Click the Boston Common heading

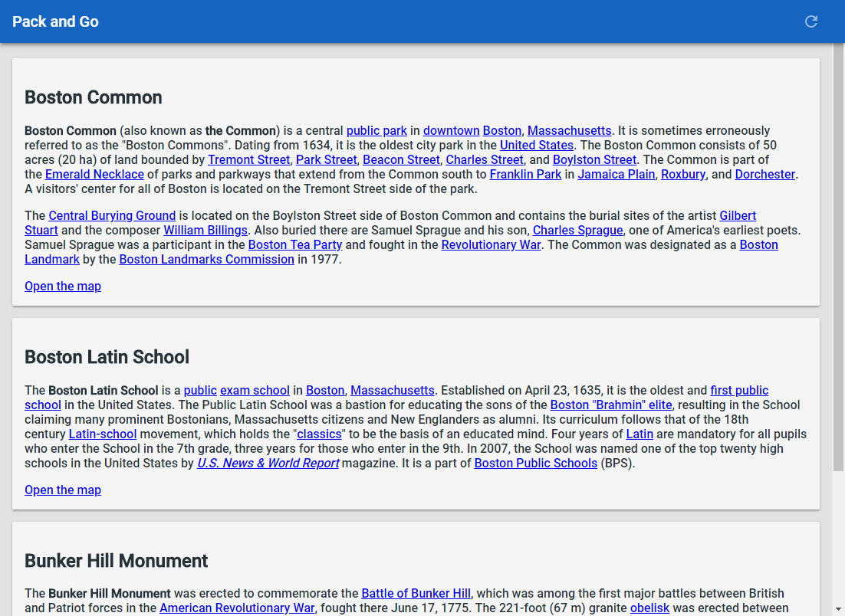(94, 97)
